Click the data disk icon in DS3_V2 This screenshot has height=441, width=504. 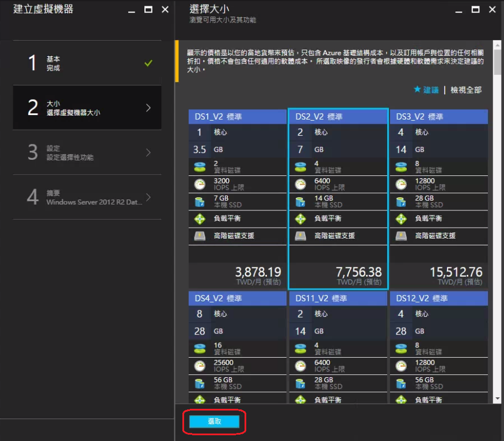(x=401, y=167)
